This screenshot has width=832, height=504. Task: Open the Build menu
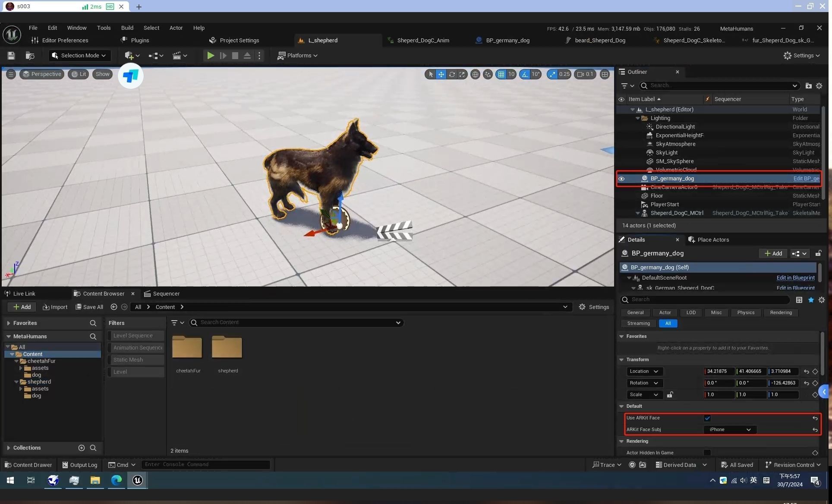(x=127, y=28)
